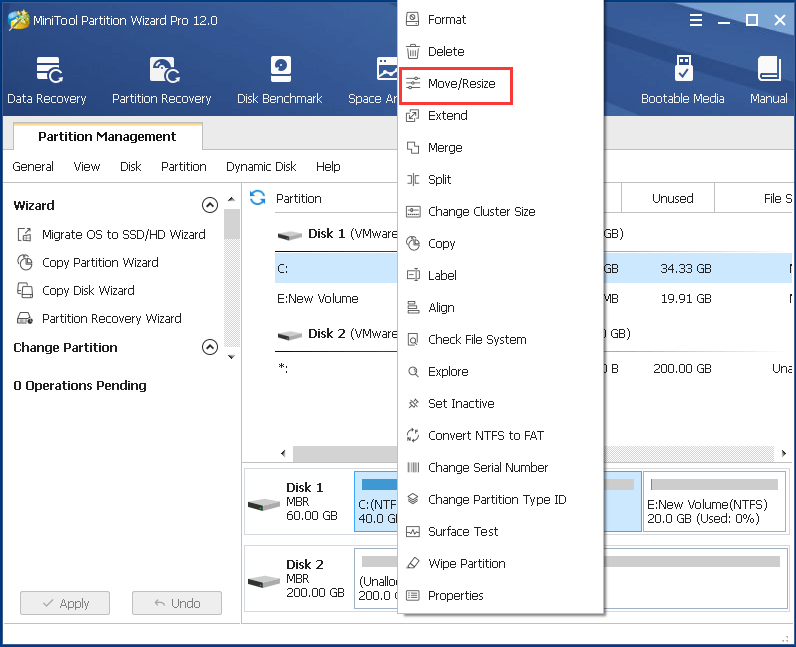Click the Properties icon in the context menu
Viewport: 796px width, 647px height.
tap(413, 595)
